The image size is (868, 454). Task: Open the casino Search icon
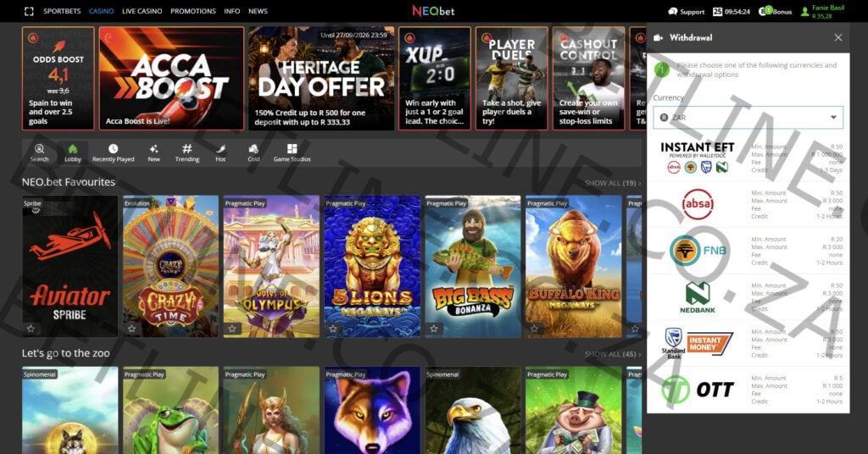tap(39, 149)
